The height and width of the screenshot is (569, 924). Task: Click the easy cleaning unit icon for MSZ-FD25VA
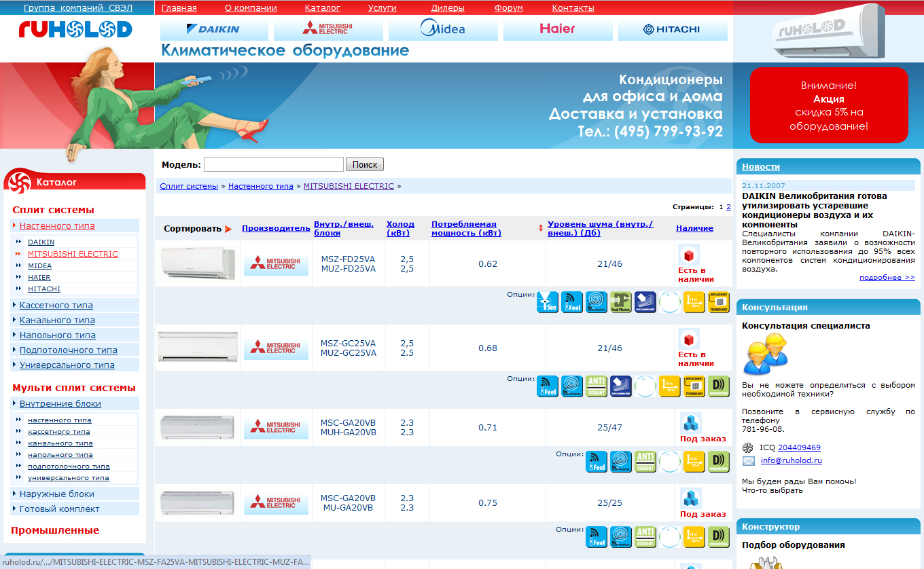(x=645, y=302)
